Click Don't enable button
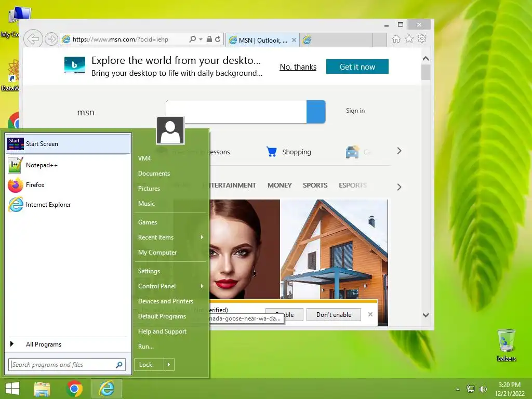This screenshot has width=532, height=399. pos(334,315)
